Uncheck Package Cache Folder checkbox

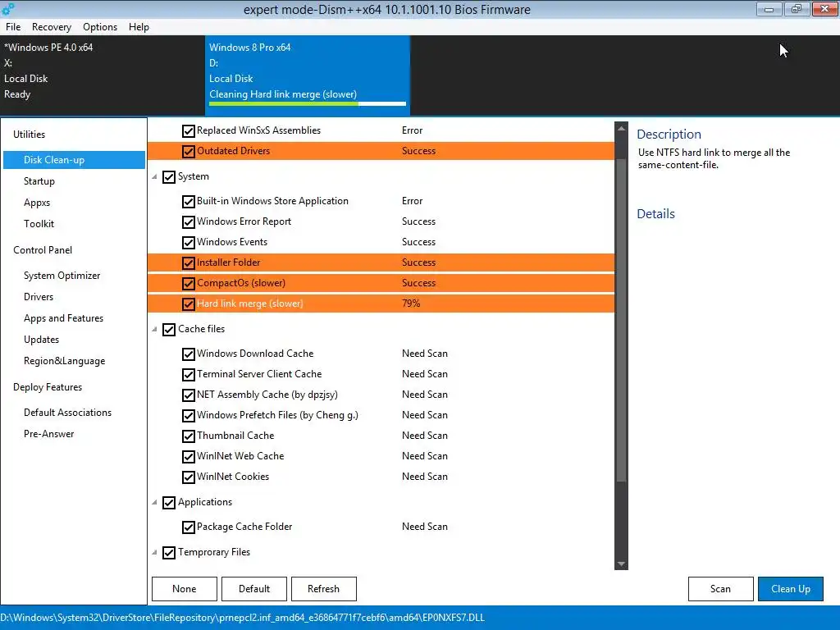[x=188, y=527]
